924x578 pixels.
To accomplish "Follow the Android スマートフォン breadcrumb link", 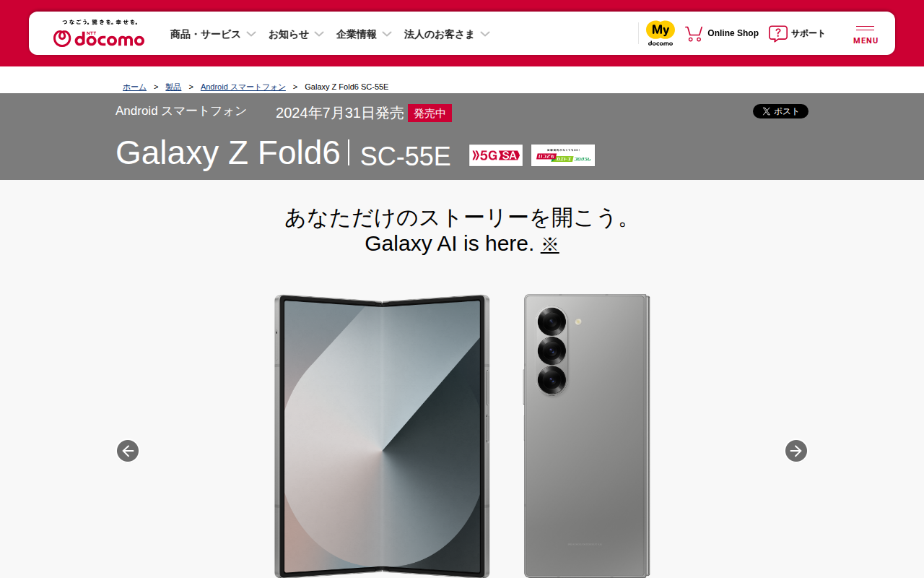I will click(243, 87).
